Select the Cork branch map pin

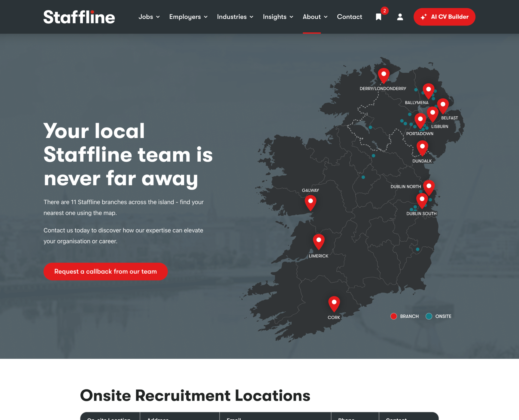coord(334,303)
